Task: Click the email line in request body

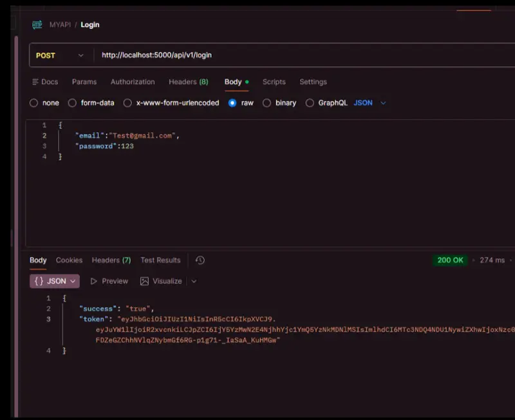Action: 127,136
